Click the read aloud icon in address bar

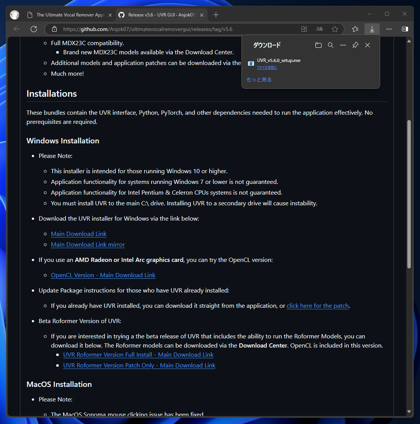coord(319,29)
